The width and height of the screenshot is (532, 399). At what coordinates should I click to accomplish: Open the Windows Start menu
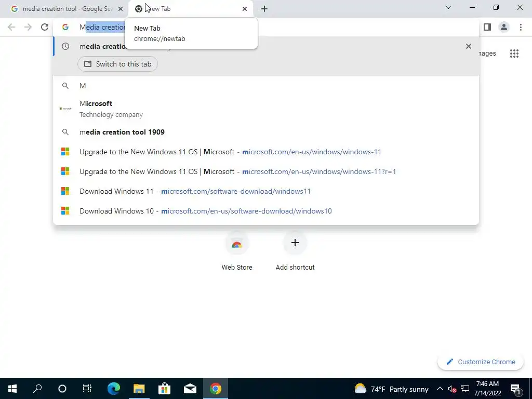[x=12, y=389]
